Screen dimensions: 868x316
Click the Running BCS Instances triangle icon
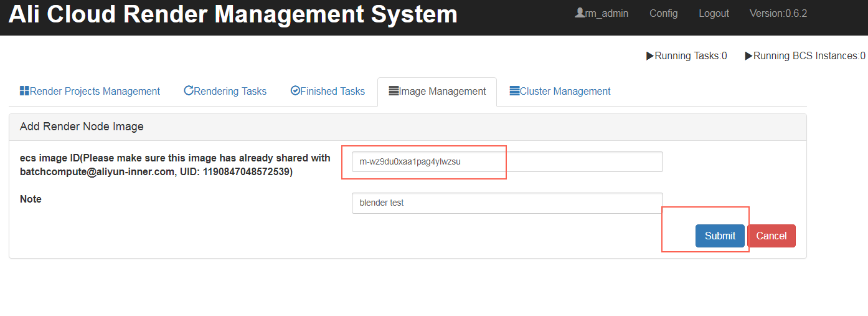pyautogui.click(x=748, y=56)
